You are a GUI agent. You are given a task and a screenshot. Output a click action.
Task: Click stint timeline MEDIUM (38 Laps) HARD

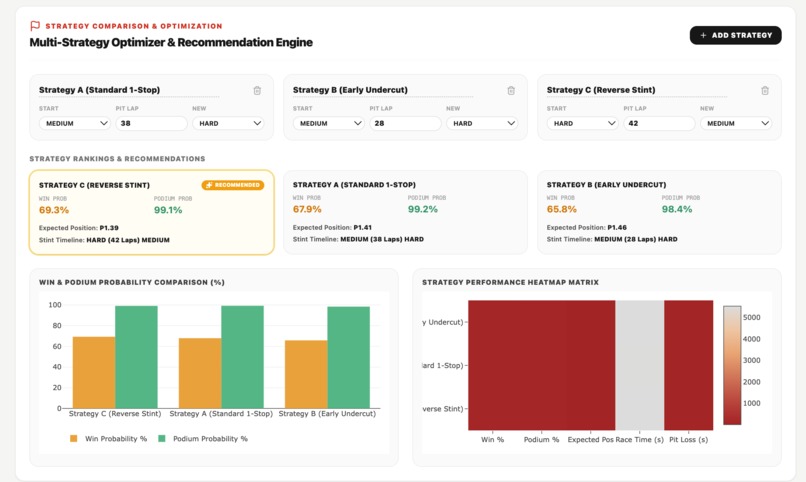coord(382,239)
